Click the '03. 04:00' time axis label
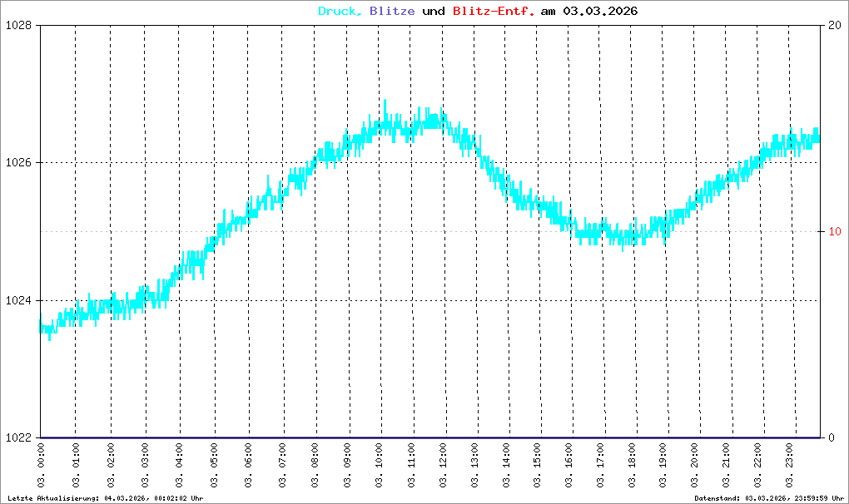This screenshot has width=849, height=504. [179, 466]
